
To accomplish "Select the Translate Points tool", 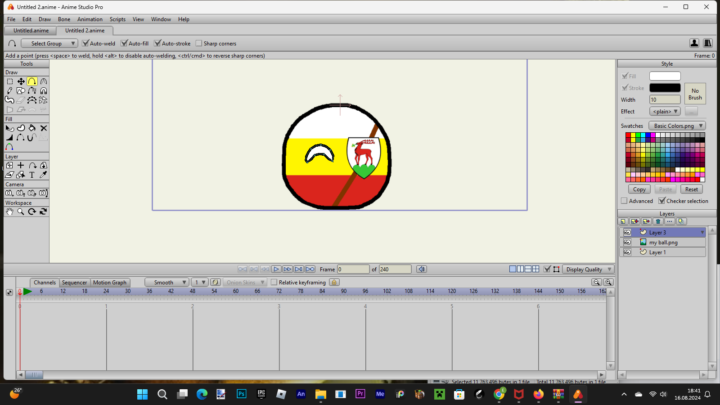I will [x=21, y=81].
